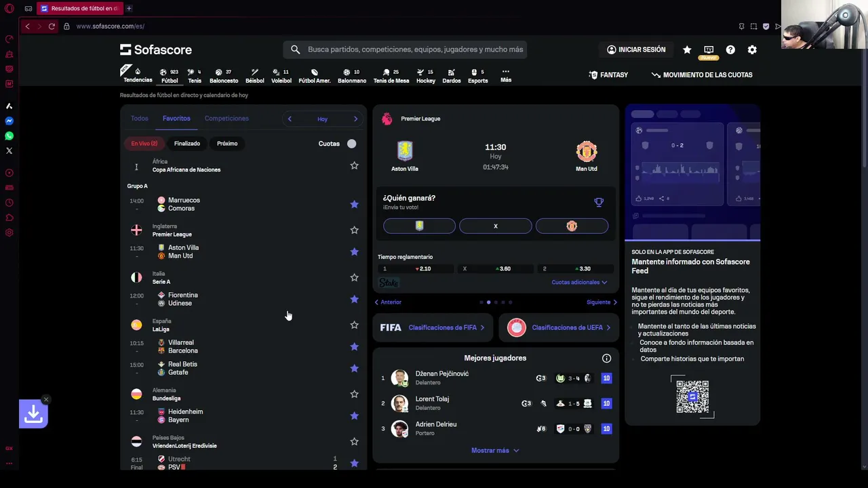Viewport: 868px width, 488px height.
Task: Open the header icon between star and help
Action: [709, 49]
